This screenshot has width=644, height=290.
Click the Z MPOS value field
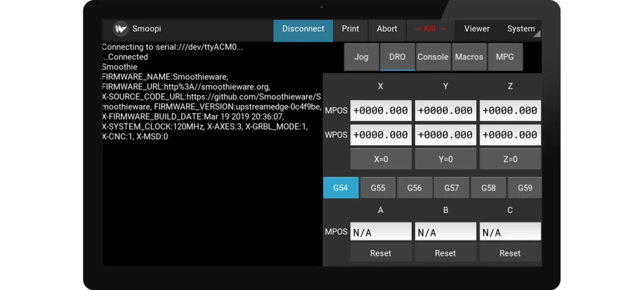tap(510, 110)
